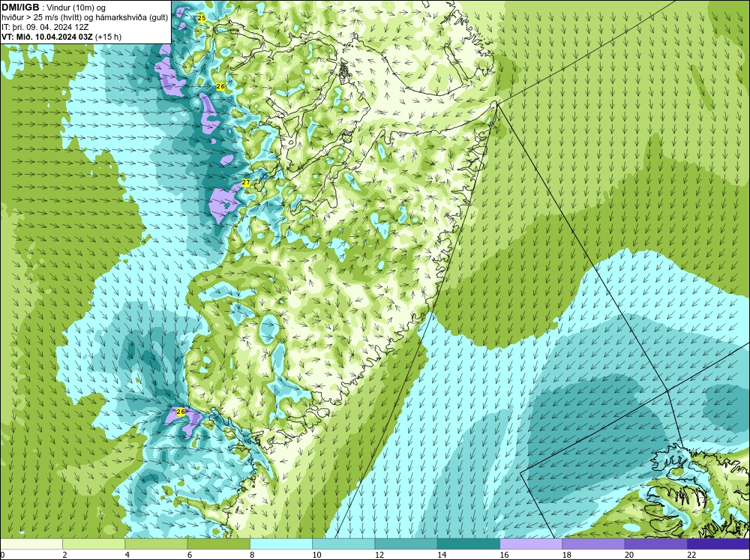Select the 14–16 m/s dark teal swatch
The image size is (750, 560).
click(469, 544)
